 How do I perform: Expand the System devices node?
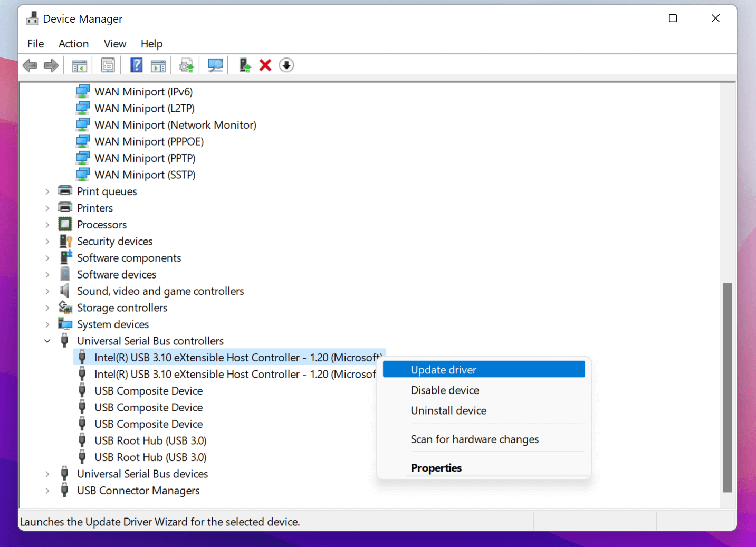coord(47,324)
